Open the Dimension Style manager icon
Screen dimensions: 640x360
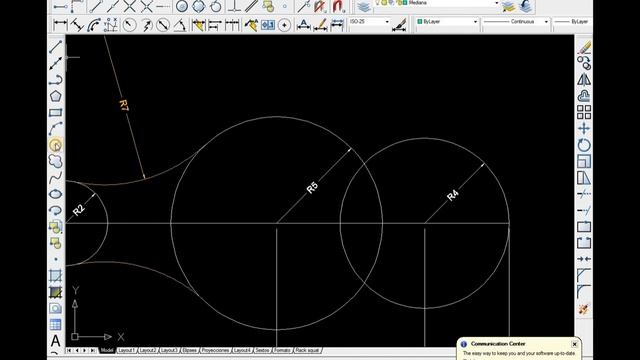coord(400,25)
